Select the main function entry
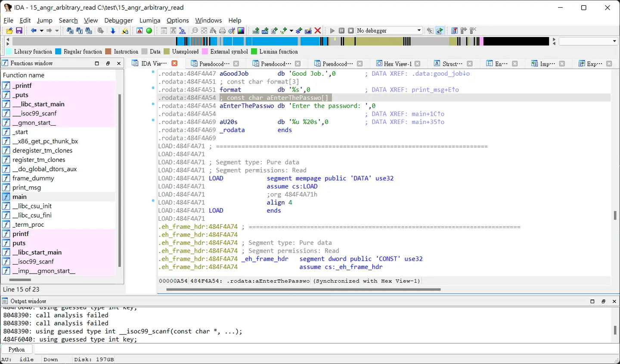The height and width of the screenshot is (364, 620). 19,197
